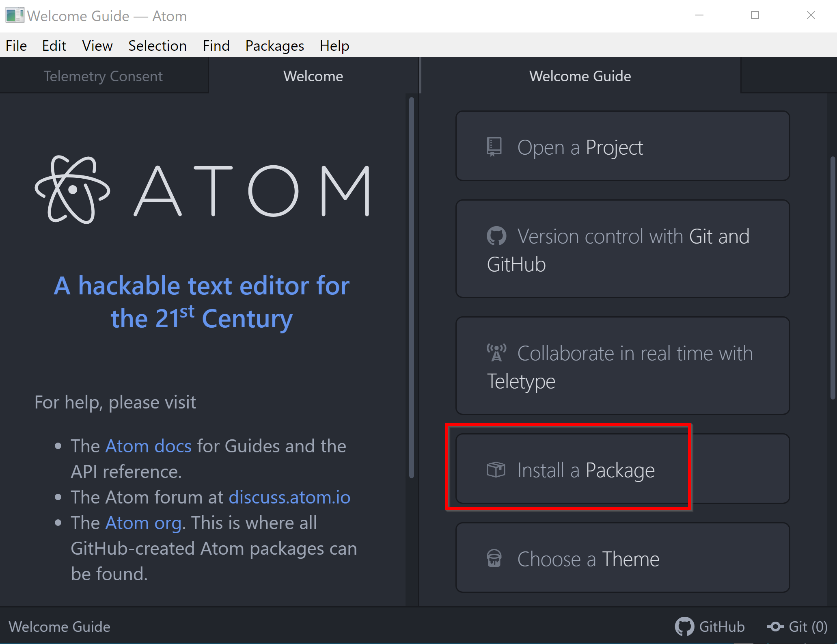The image size is (837, 644).
Task: Open the Atom docs link
Action: (148, 446)
